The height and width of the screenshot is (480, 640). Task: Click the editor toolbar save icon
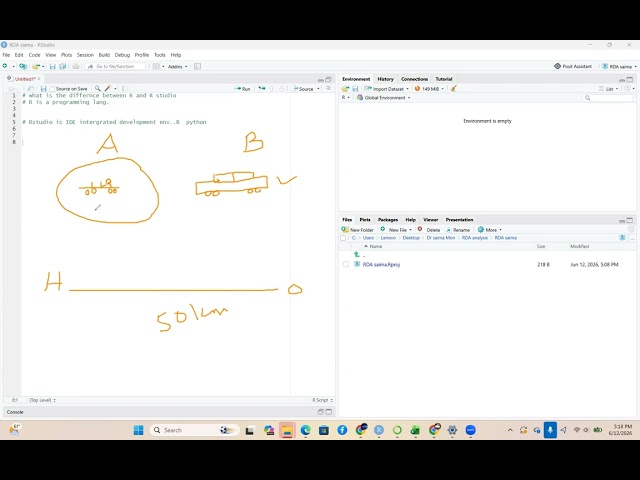tap(43, 89)
